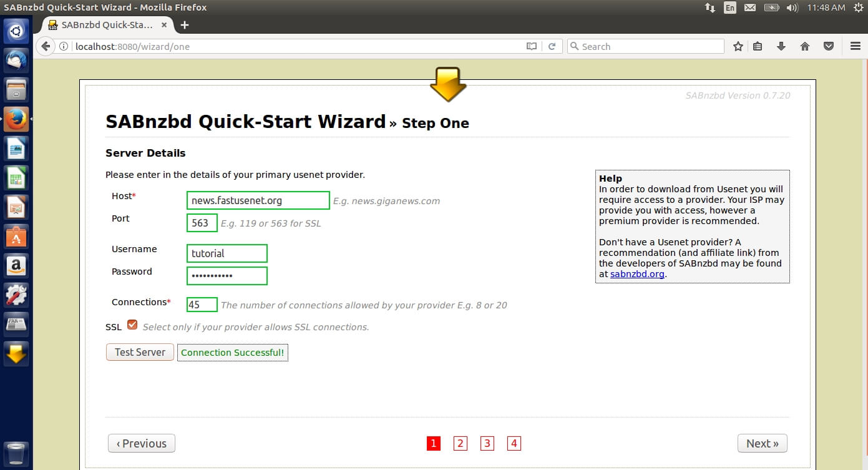The width and height of the screenshot is (868, 470).
Task: Click the Server Details heading
Action: point(145,153)
